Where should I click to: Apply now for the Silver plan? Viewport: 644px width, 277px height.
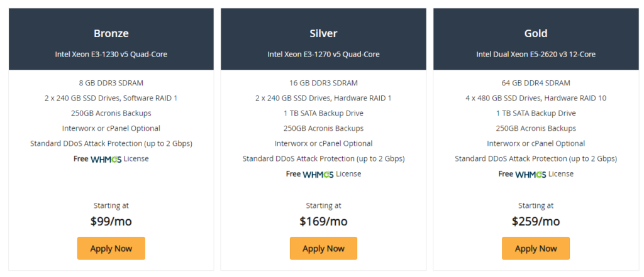click(324, 248)
